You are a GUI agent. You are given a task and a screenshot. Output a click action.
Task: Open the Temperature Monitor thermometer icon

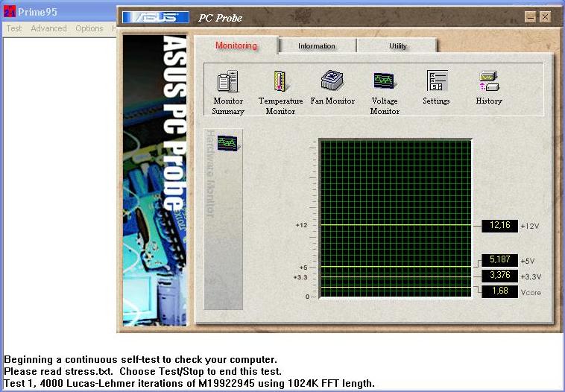pyautogui.click(x=280, y=81)
